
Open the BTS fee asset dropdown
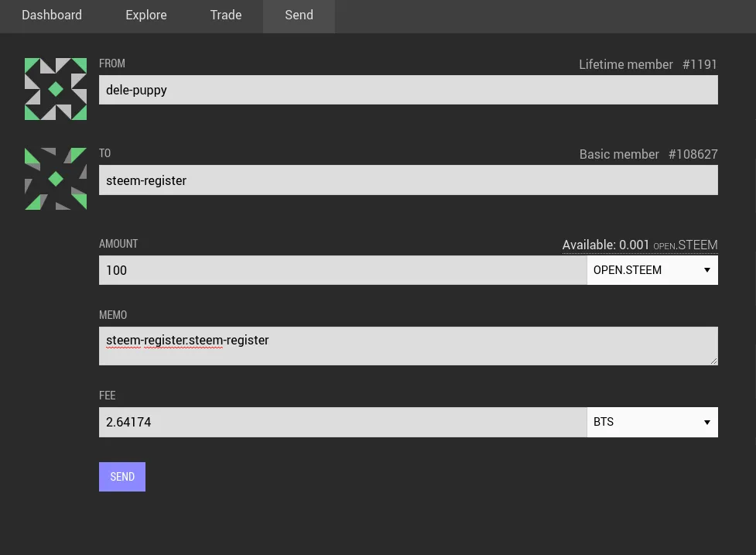point(652,422)
